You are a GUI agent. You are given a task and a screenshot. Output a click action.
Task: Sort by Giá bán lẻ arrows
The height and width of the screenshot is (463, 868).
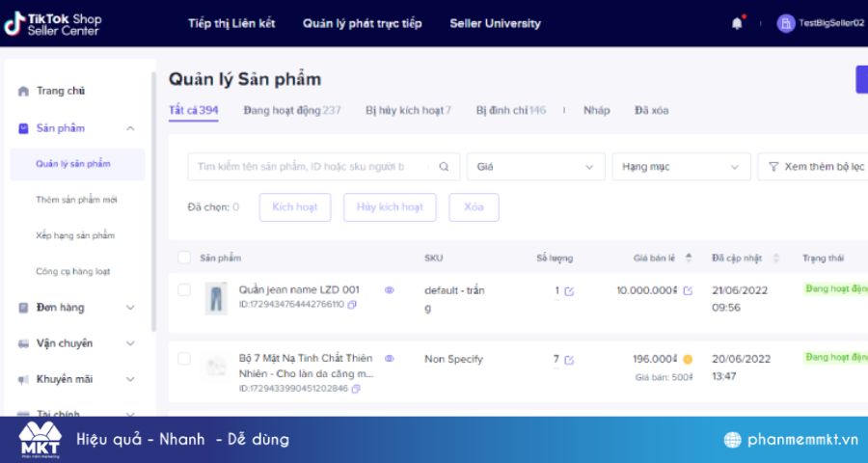[689, 258]
